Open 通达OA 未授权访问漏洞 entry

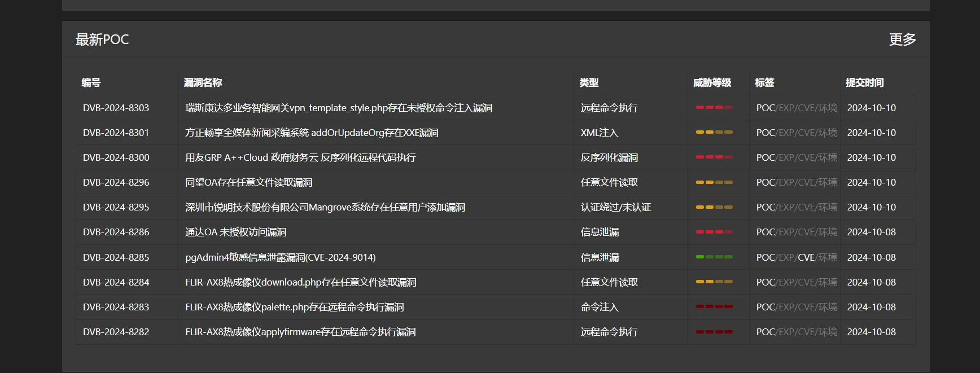236,232
